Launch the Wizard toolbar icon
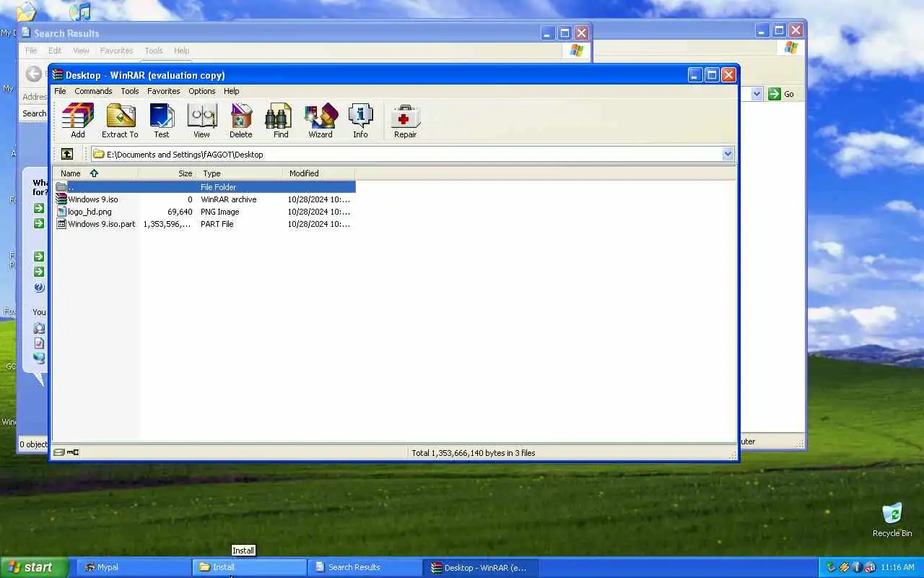 [321, 121]
